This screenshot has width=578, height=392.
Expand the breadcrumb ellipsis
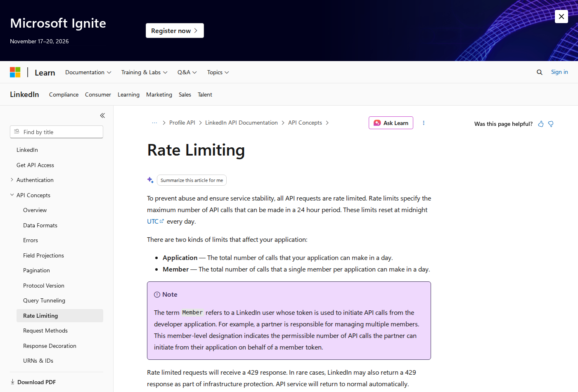(x=154, y=123)
